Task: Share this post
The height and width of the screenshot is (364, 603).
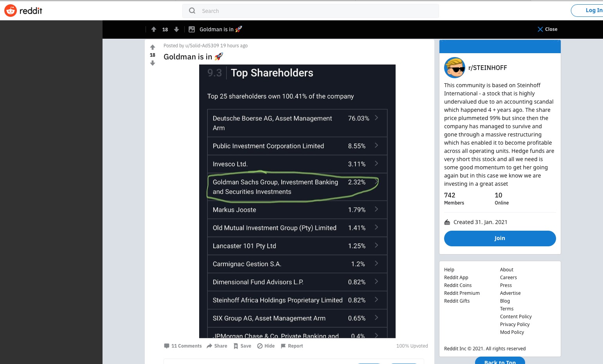Action: click(x=217, y=346)
